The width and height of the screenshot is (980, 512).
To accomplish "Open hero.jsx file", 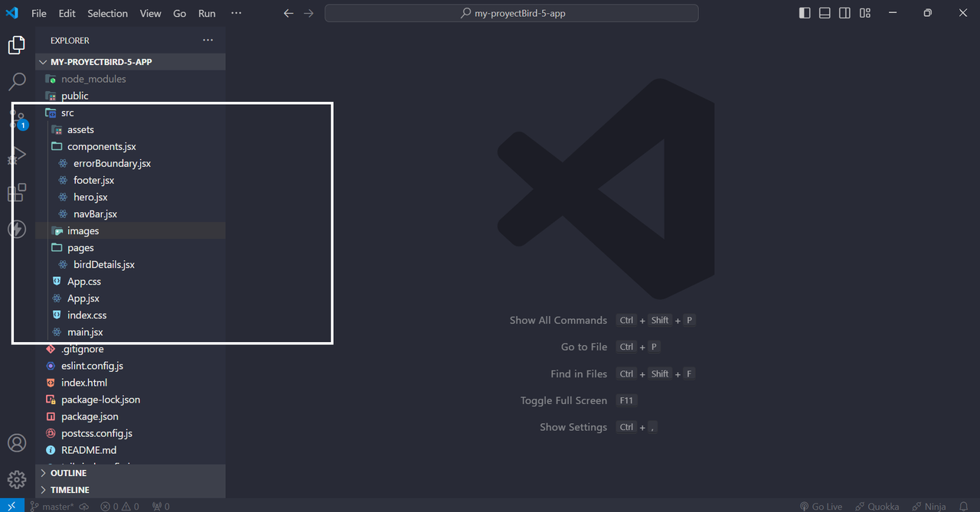I will point(130,197).
